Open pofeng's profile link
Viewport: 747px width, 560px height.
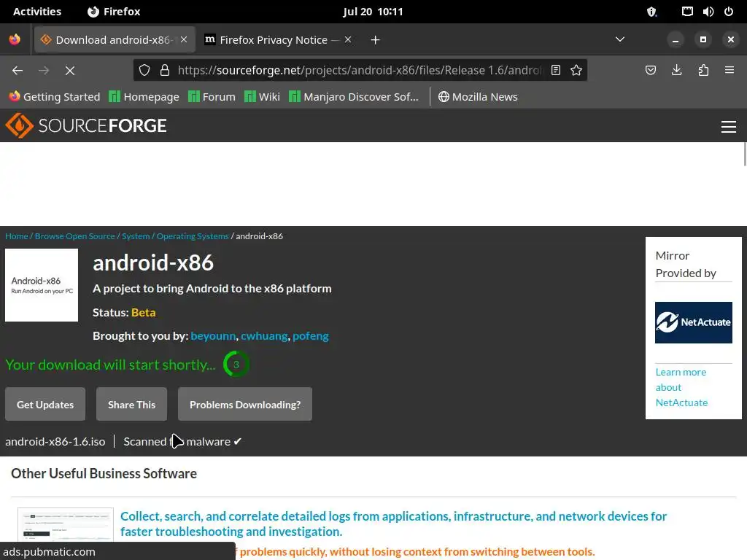[311, 336]
